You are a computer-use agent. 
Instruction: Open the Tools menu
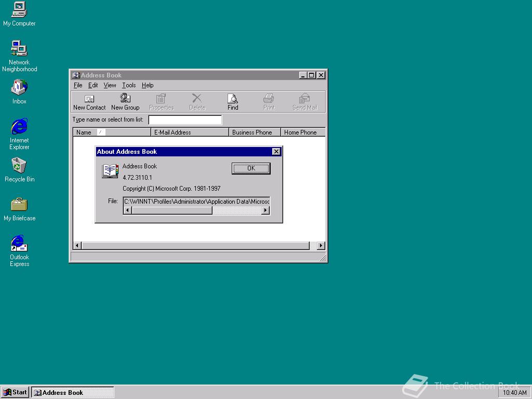click(129, 85)
